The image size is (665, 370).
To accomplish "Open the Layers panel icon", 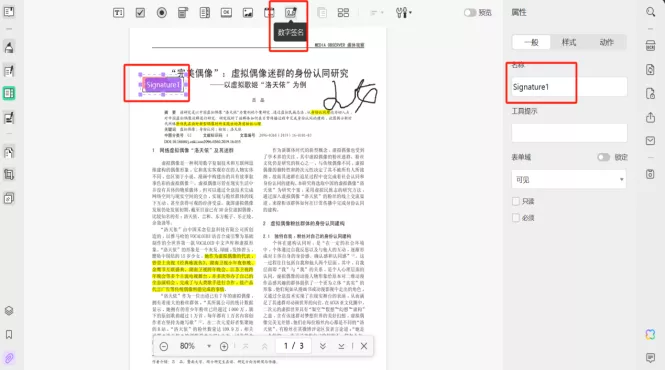I will (9, 311).
